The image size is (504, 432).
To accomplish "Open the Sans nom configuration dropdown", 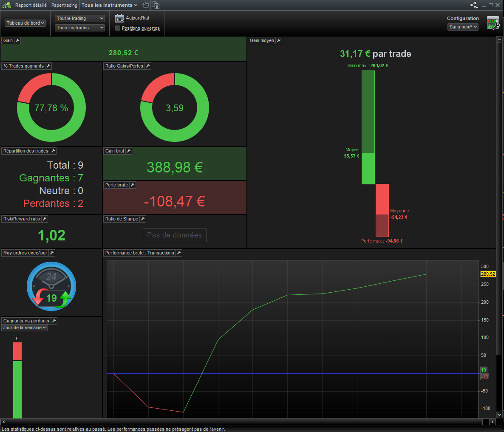I will (x=463, y=27).
